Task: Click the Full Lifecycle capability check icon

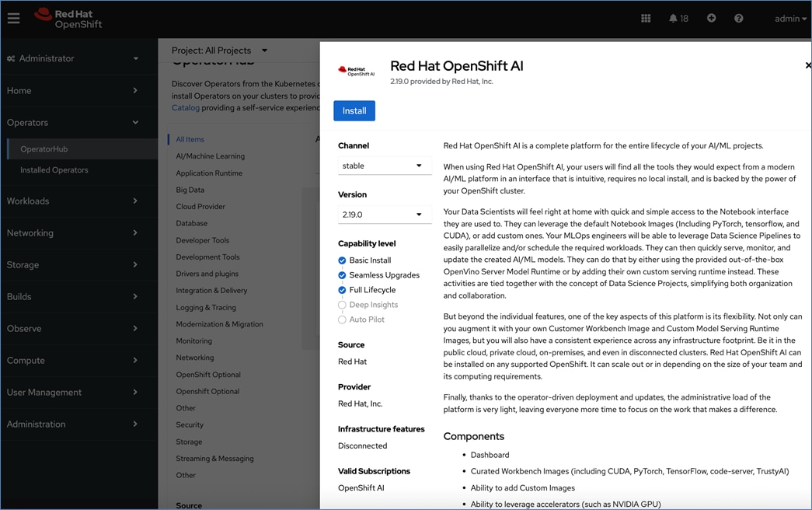Action: (x=342, y=290)
